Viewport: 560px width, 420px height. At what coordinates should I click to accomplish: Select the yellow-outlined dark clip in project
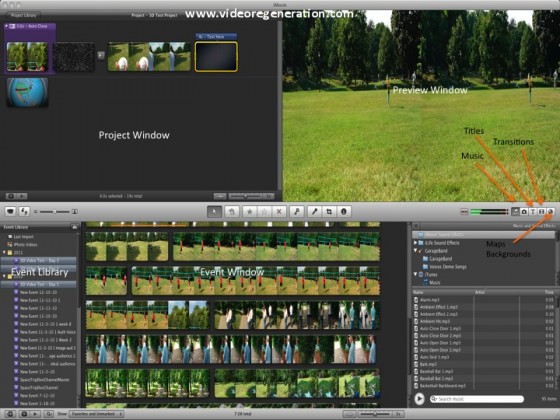(x=216, y=56)
